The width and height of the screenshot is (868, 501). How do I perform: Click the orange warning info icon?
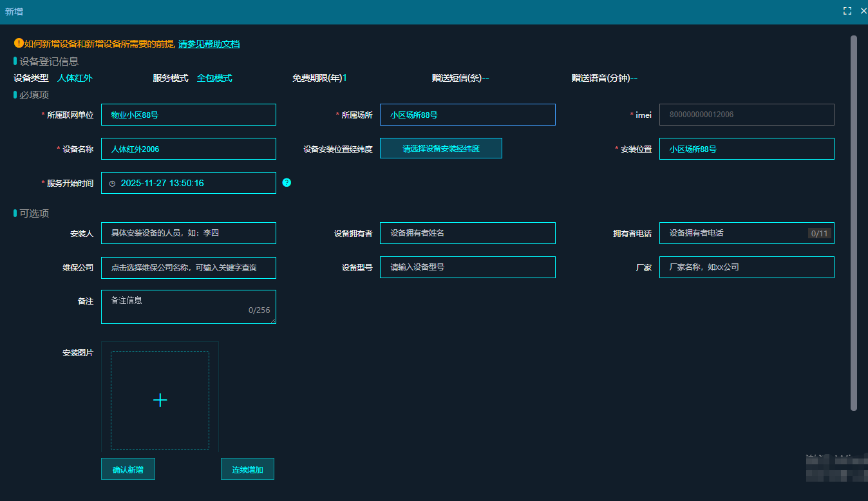(x=18, y=43)
